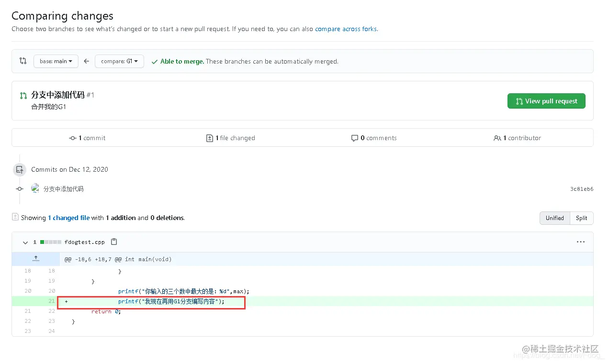Click the 合并我的G1 description text
609x364 pixels.
point(48,107)
